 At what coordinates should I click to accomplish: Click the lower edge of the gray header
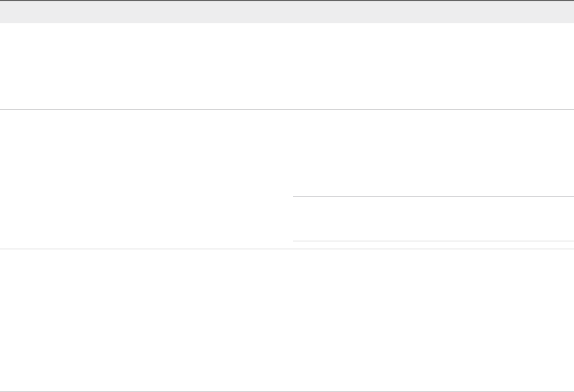point(287,22)
